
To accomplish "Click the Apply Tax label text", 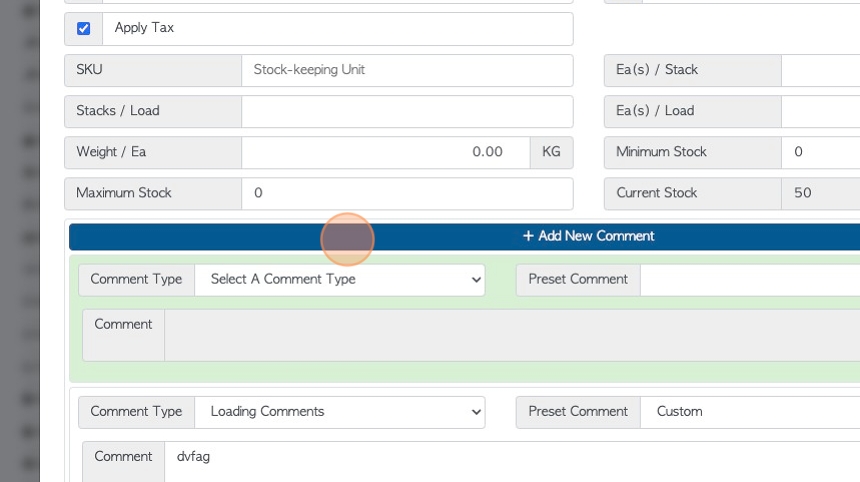I will (x=144, y=27).
